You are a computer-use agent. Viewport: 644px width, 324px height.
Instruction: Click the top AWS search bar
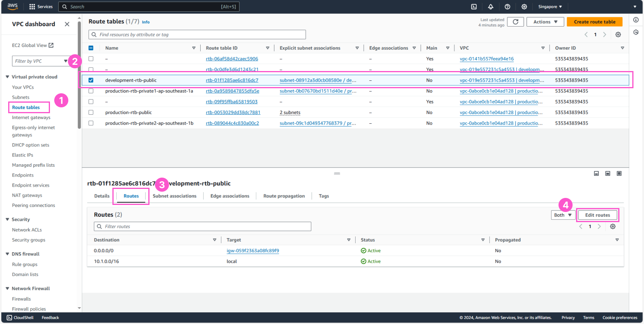(149, 7)
